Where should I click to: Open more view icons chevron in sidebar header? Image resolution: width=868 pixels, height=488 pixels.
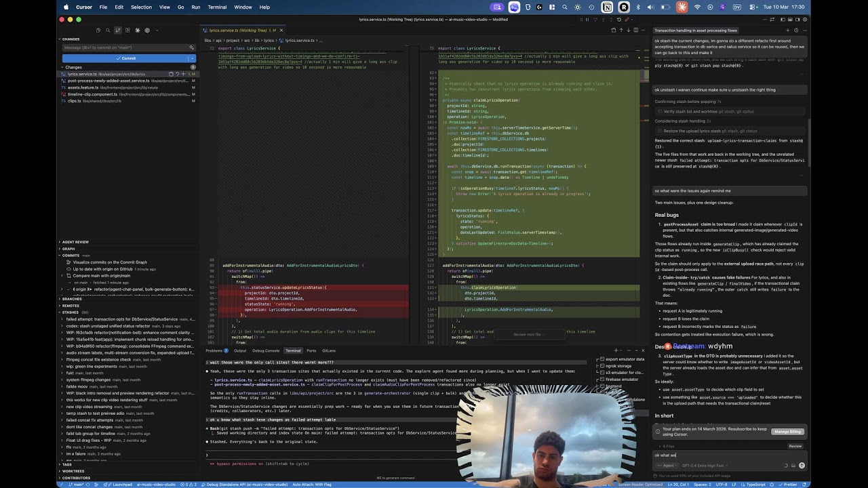point(157,30)
